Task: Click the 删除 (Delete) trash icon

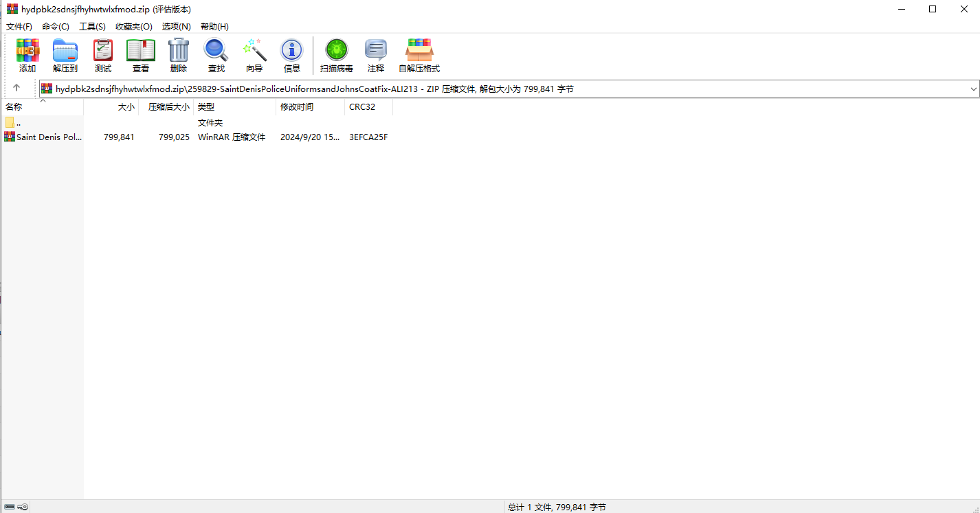Action: pyautogui.click(x=179, y=51)
